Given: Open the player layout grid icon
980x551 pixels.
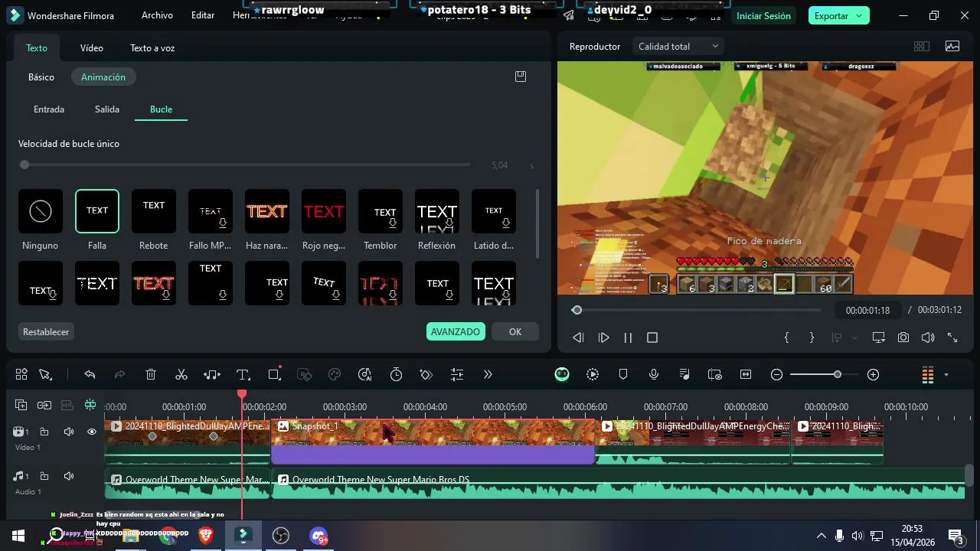Looking at the screenshot, I should 922,47.
